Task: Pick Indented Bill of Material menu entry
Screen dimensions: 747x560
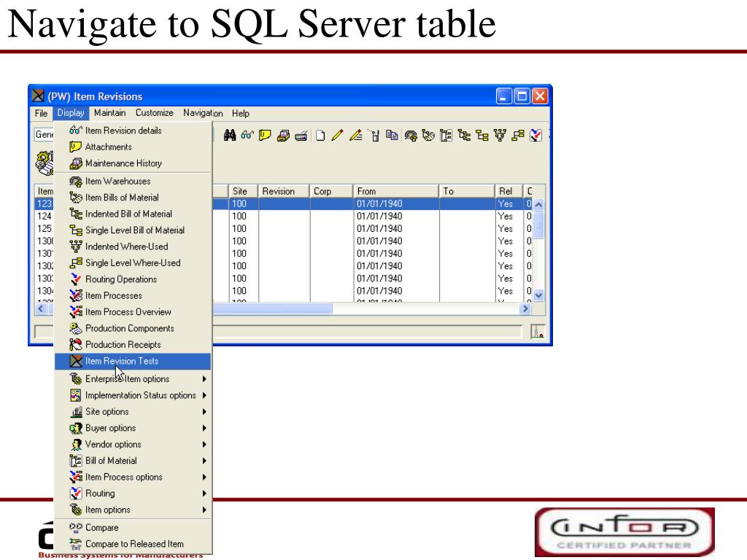Action: pyautogui.click(x=133, y=214)
